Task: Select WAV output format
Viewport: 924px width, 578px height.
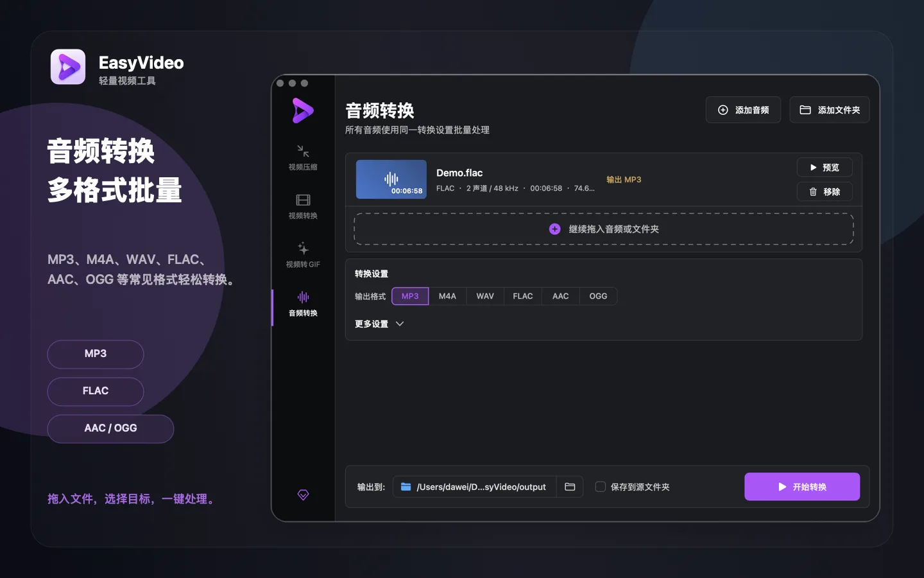Action: click(485, 296)
